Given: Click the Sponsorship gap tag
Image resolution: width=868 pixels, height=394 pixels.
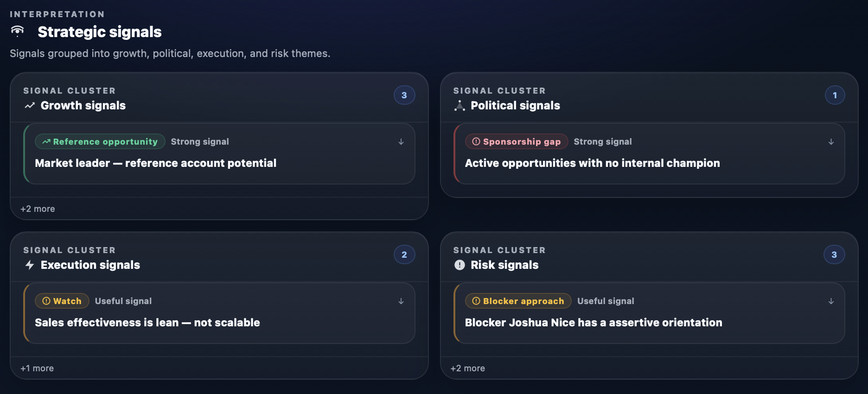Looking at the screenshot, I should click(517, 142).
